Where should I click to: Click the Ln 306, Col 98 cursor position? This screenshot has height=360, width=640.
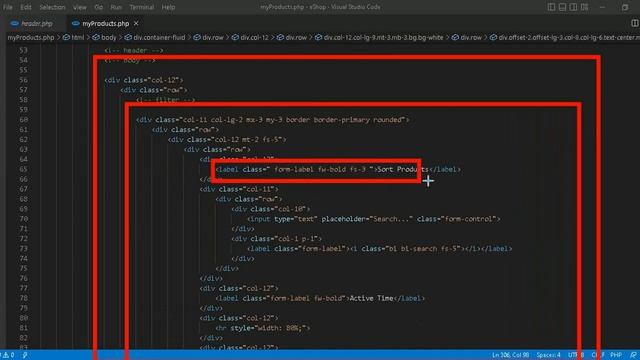click(x=510, y=355)
